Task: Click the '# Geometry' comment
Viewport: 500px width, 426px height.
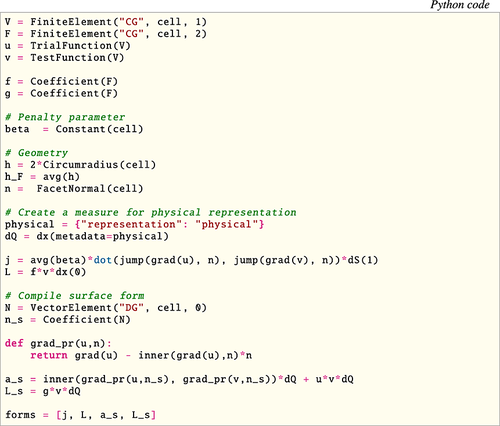Action: tap(36, 153)
